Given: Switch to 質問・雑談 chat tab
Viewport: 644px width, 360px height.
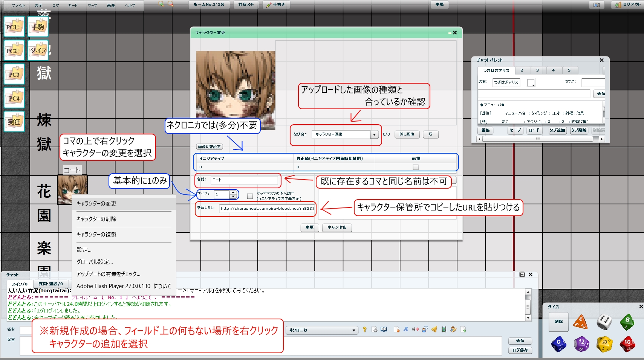Looking at the screenshot, I should coord(50,284).
